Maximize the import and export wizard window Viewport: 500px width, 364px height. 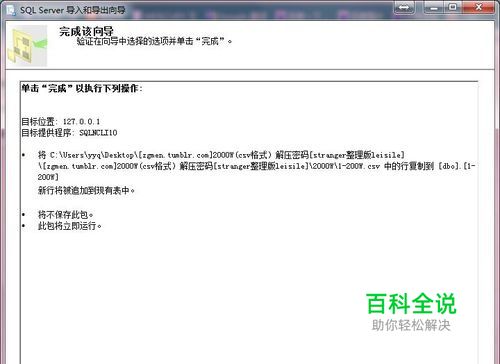pyautogui.click(x=453, y=7)
